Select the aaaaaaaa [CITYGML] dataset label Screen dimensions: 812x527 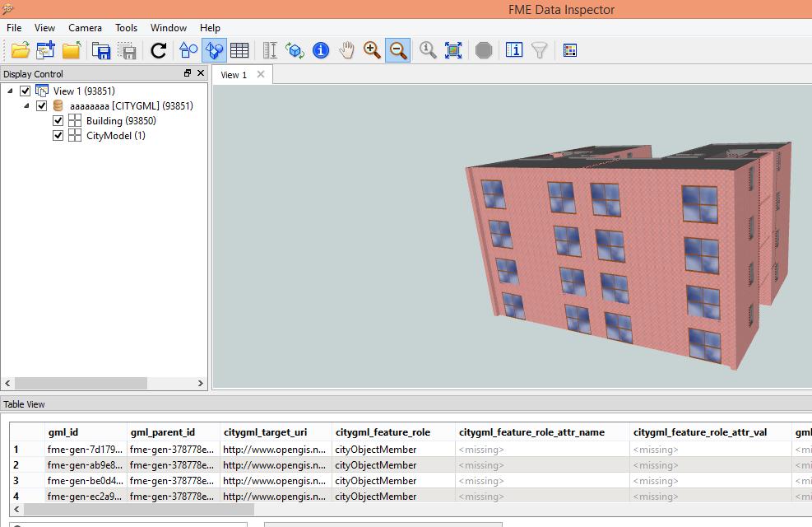132,105
